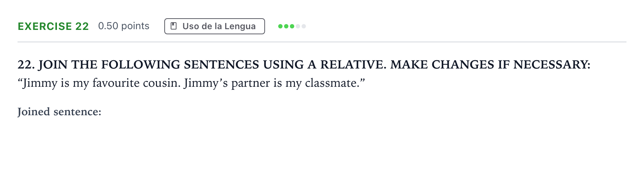Click the green EXERCISE 22 heading
This screenshot has width=644, height=186.
(53, 26)
